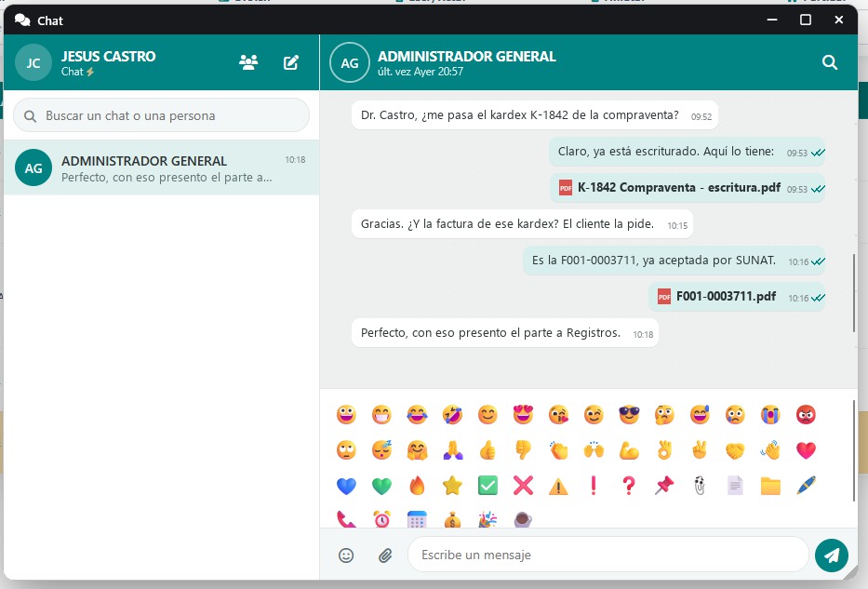Screen dimensions: 868x589
Task: Insert the face with tears of joy emoji
Action: point(417,415)
